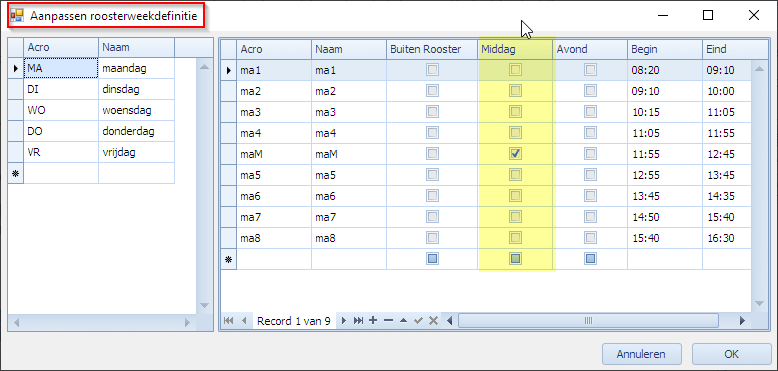Confirm edit with checkmark navigator icon
The width and height of the screenshot is (778, 371).
[x=418, y=321]
